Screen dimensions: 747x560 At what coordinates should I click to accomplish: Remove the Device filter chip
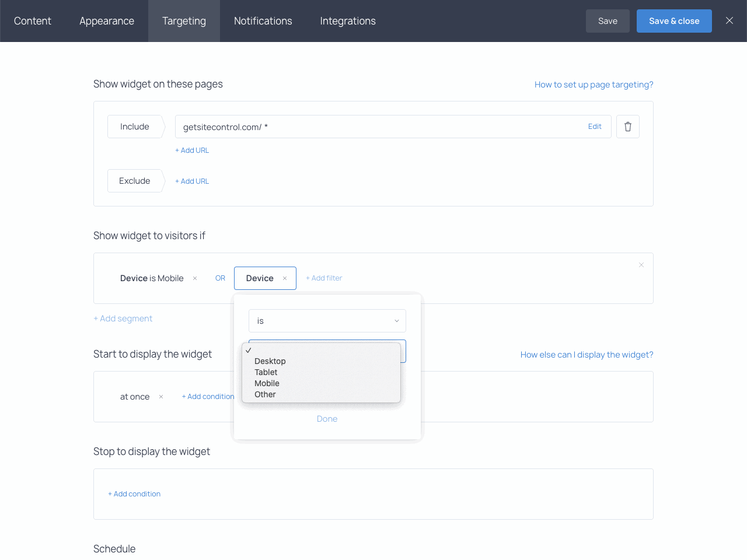click(285, 278)
